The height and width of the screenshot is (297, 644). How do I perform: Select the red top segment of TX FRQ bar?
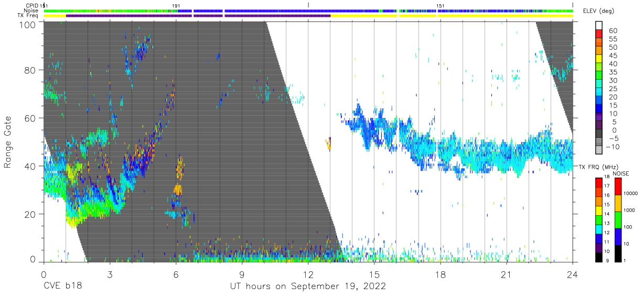598,183
